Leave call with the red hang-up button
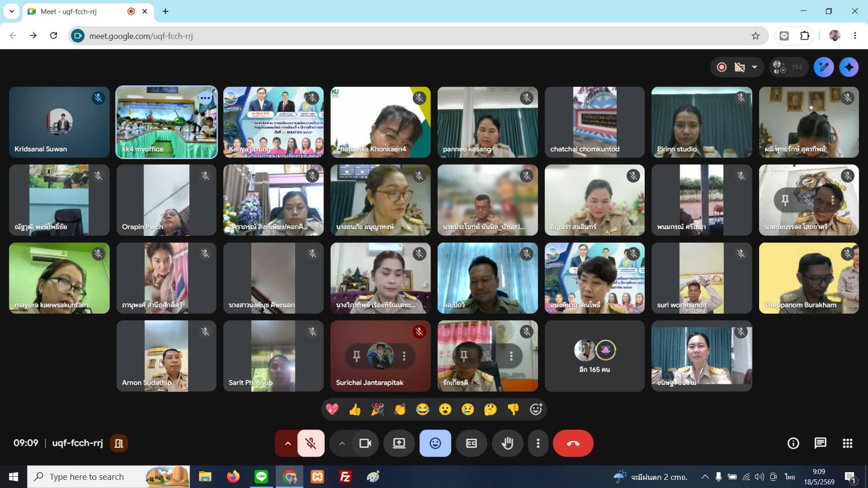868x488 pixels. point(573,443)
